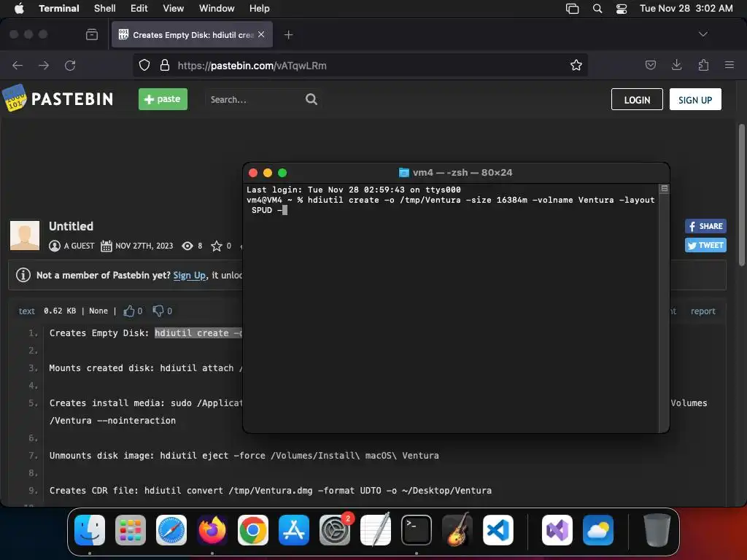Click the date and time in menu bar
Viewport: 747px width, 560px height.
[x=686, y=8]
